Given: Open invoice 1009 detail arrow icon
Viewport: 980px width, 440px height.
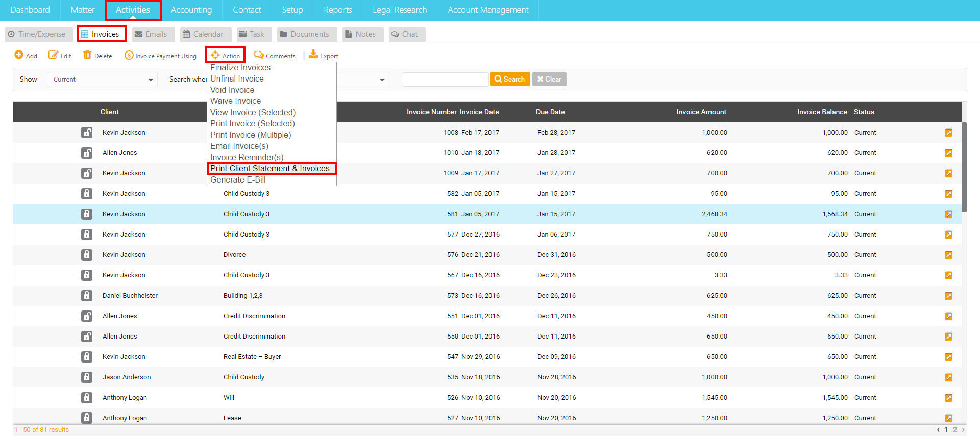Looking at the screenshot, I should pyautogui.click(x=948, y=173).
